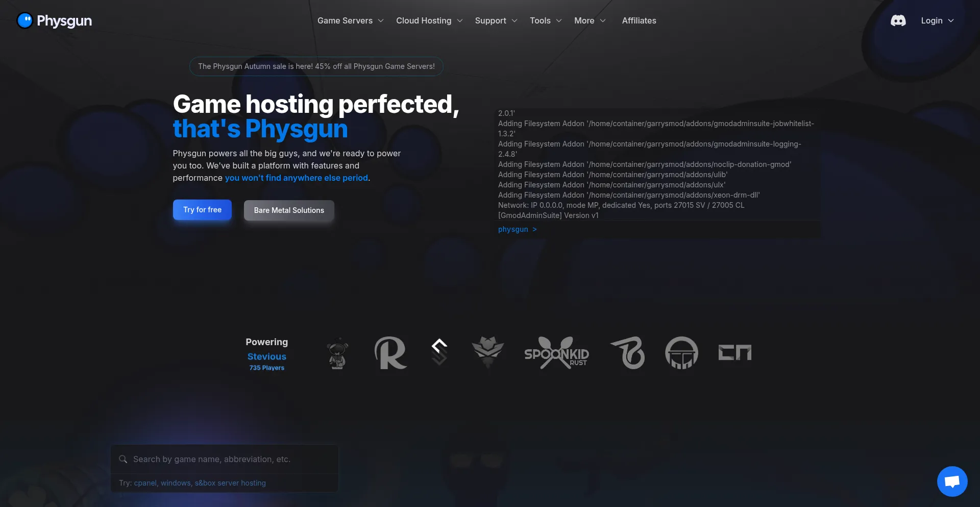Expand the Game Servers dropdown
The image size is (980, 507).
[350, 20]
